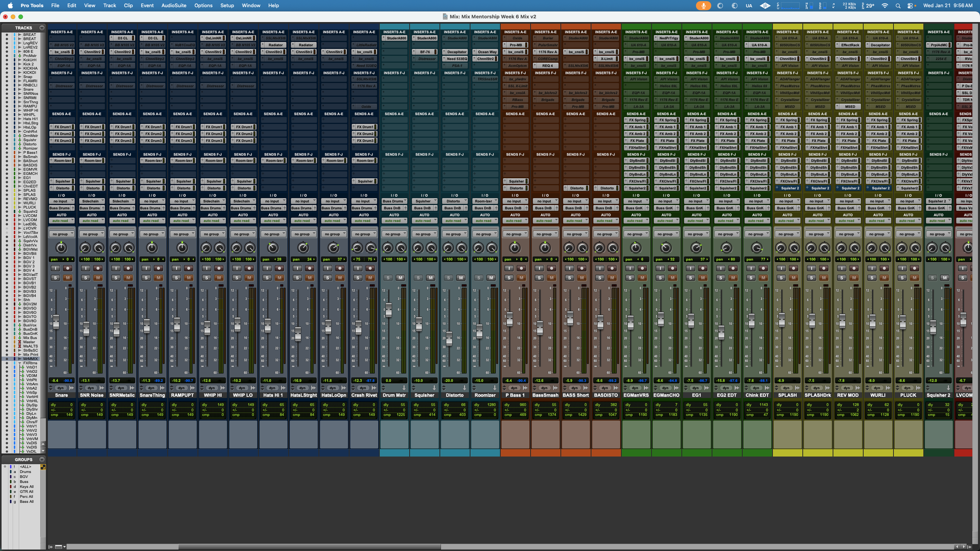
Task: Click the a-z sort icon in Groups list
Action: point(43,467)
